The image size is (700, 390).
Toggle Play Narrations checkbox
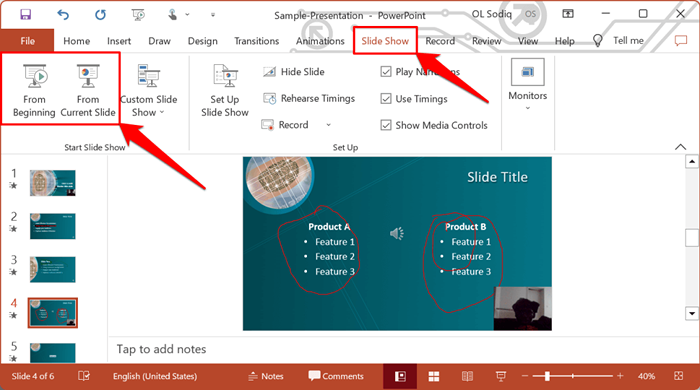click(x=386, y=72)
